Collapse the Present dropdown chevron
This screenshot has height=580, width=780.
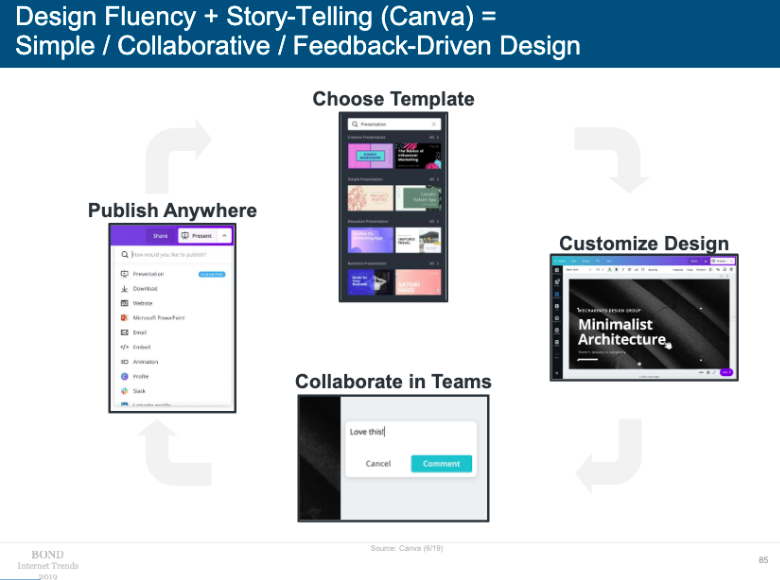point(224,236)
